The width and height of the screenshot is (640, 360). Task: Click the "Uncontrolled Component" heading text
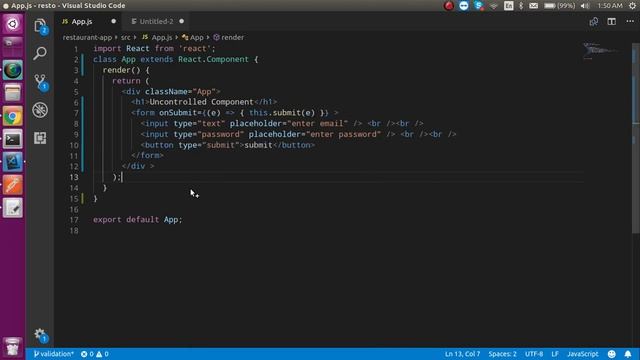pyautogui.click(x=202, y=102)
